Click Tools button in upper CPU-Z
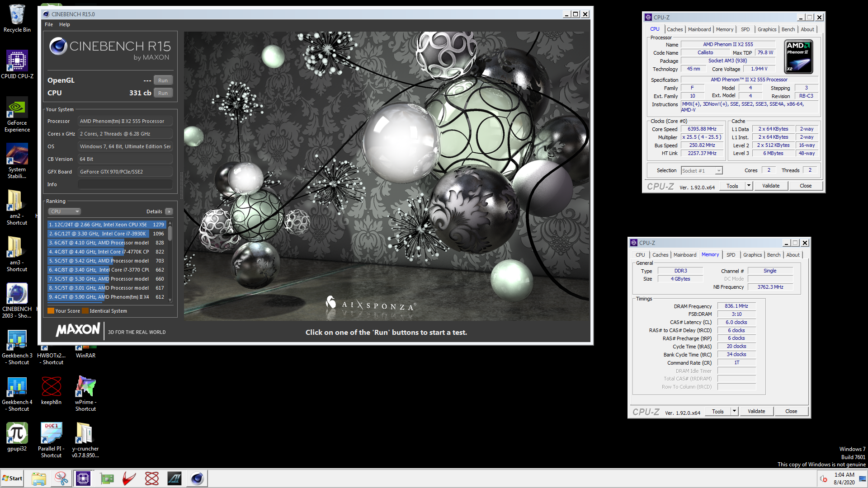Image resolution: width=868 pixels, height=488 pixels. tap(732, 186)
